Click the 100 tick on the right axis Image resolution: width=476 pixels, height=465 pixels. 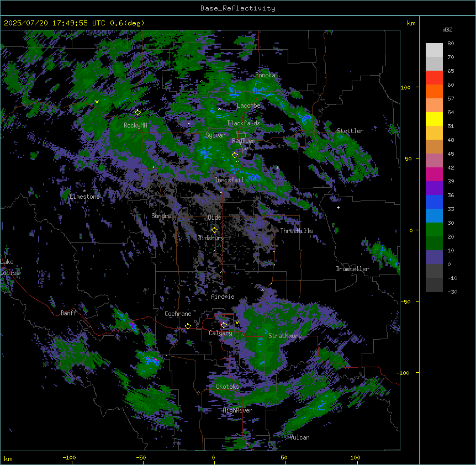pyautogui.click(x=405, y=87)
